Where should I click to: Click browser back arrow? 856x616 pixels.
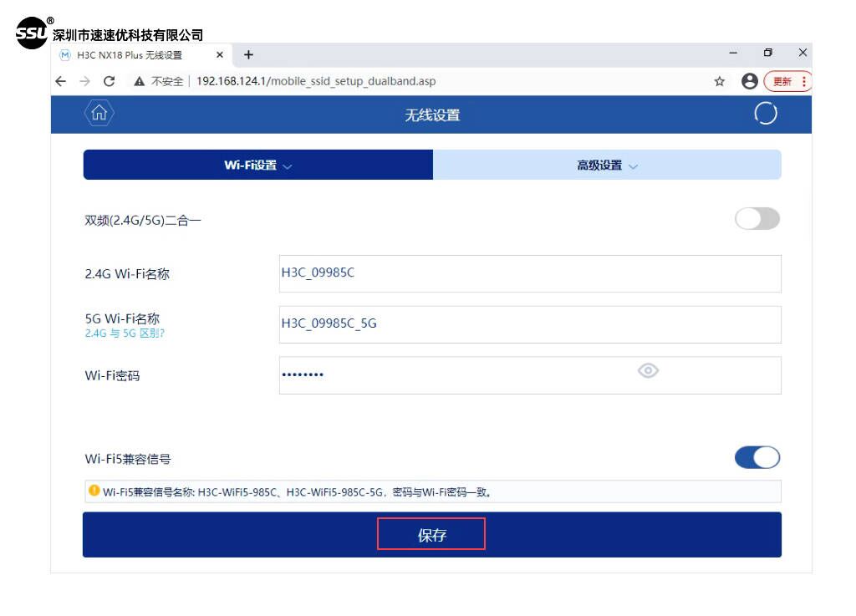point(60,81)
